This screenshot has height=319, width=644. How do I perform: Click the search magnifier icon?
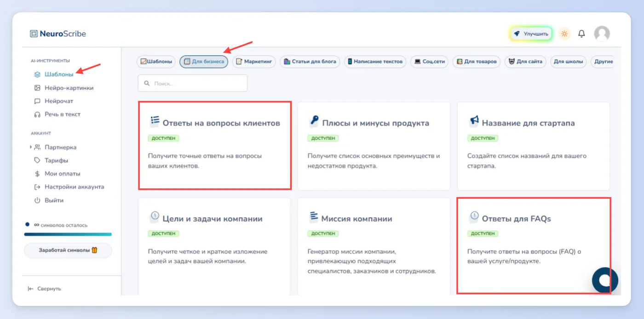tap(147, 84)
